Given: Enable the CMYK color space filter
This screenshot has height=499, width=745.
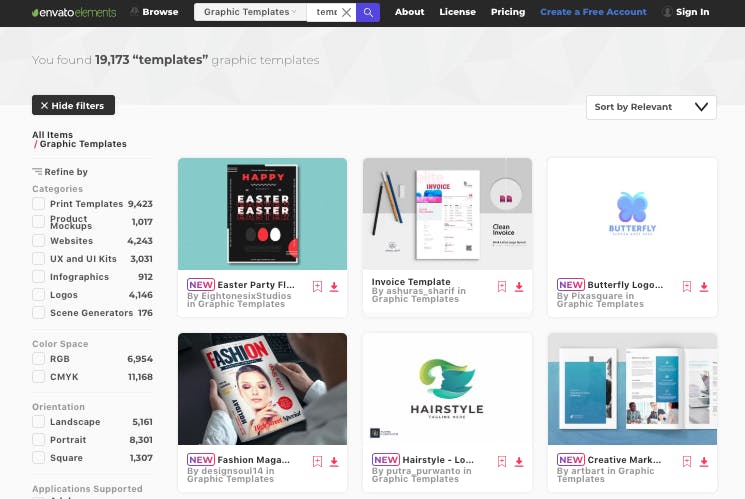Looking at the screenshot, I should tap(38, 377).
